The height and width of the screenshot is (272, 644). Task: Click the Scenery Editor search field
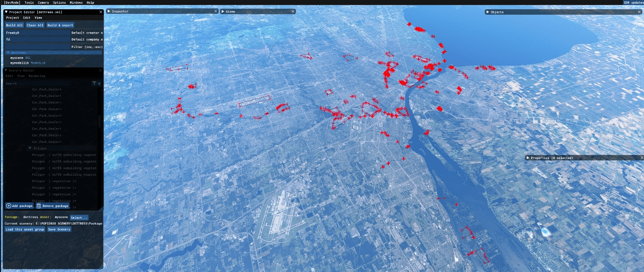46,83
